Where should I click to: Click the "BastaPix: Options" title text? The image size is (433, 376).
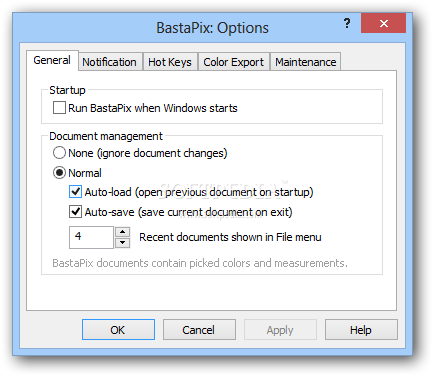tap(212, 28)
